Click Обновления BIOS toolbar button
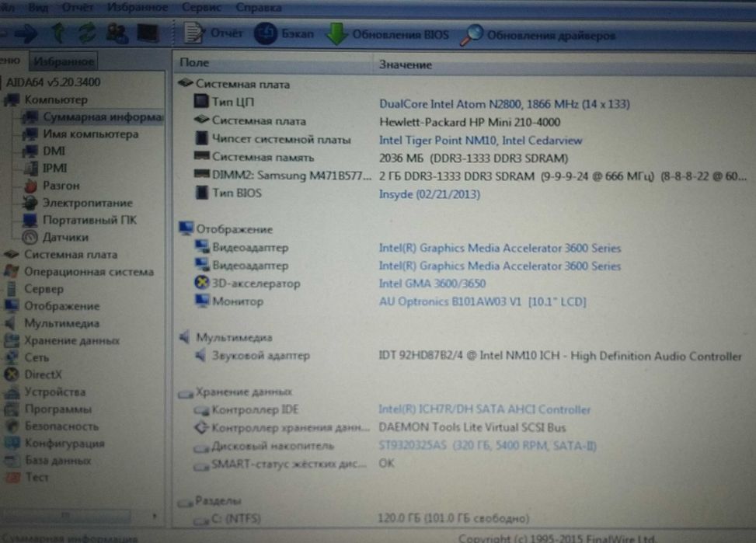 [x=388, y=35]
